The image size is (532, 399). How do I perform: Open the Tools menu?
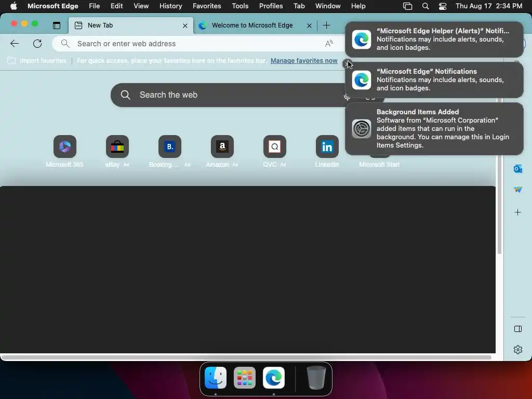(240, 6)
